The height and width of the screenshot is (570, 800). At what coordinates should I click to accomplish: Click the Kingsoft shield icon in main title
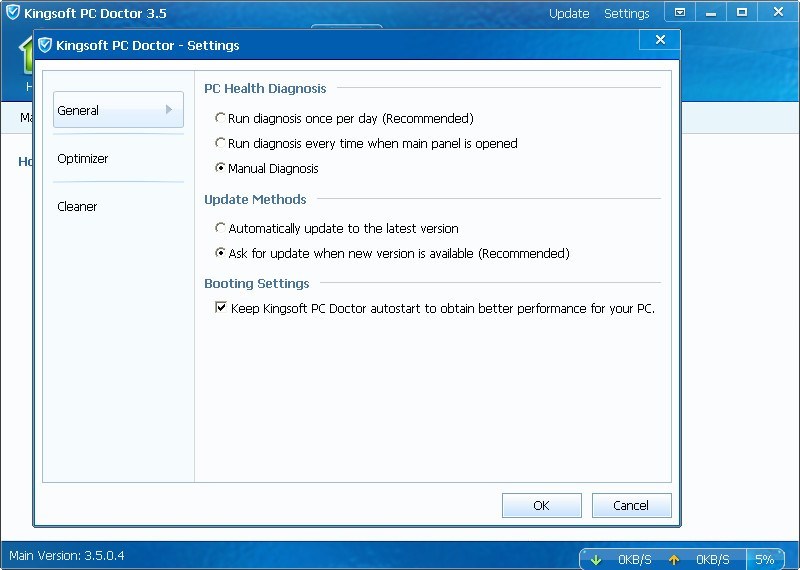[x=13, y=12]
